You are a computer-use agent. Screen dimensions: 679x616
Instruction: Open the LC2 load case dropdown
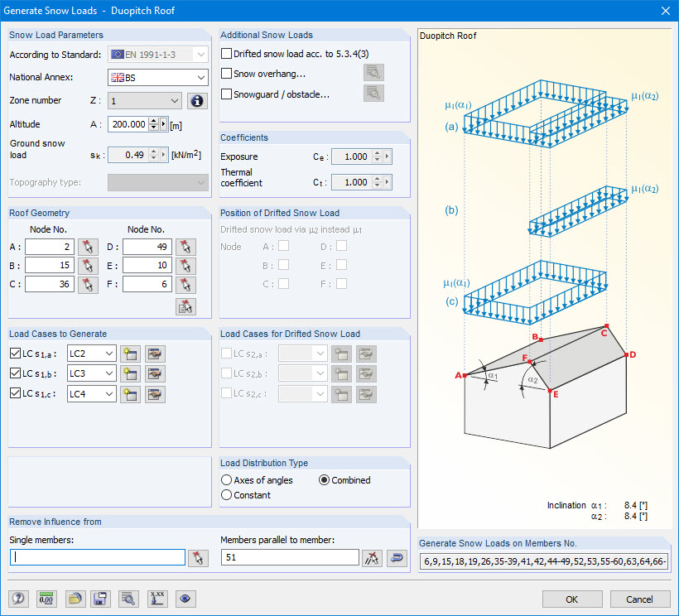(x=108, y=353)
